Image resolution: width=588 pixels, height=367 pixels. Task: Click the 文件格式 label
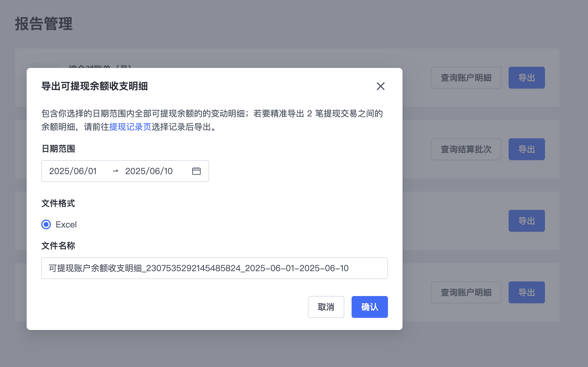(58, 203)
